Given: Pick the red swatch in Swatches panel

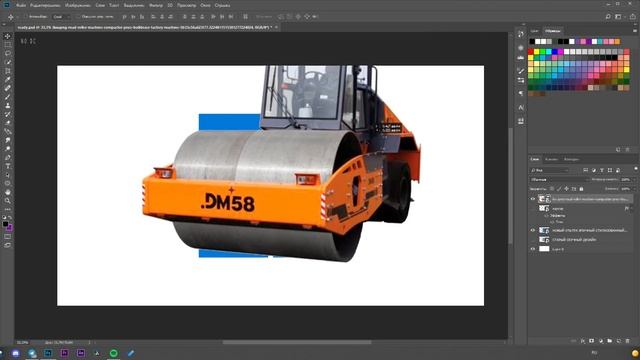Looking at the screenshot, I should pos(531,52).
